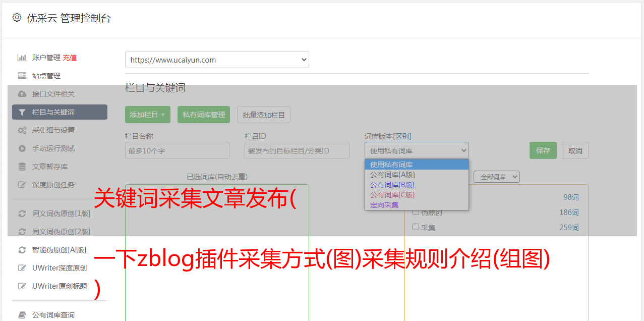Click the refresh icon for 同义词伪原创[1版]
The image size is (644, 321).
(x=22, y=213)
